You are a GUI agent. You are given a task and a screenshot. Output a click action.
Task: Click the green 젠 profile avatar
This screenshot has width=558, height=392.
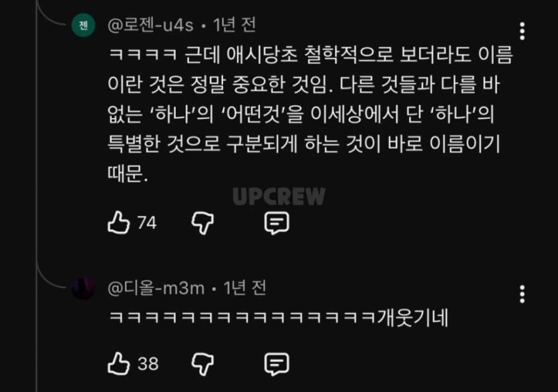click(84, 25)
